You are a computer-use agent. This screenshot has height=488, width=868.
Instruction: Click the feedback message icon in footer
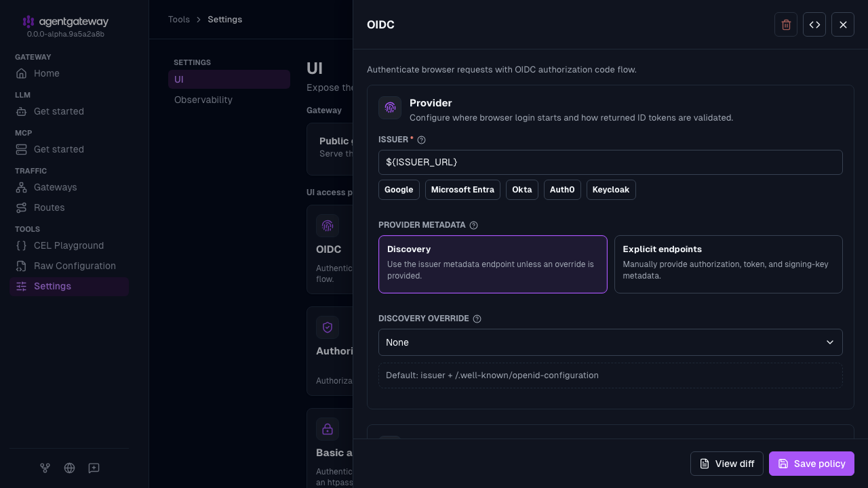click(x=94, y=468)
